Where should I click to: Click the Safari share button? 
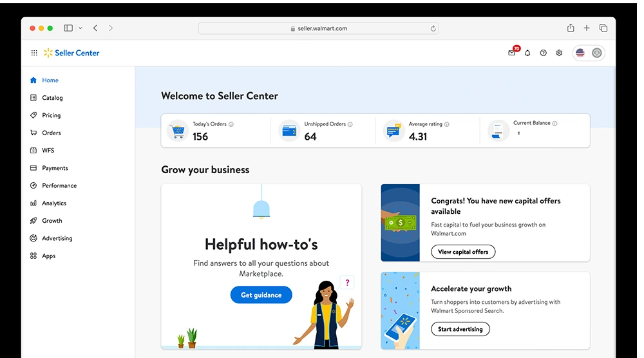571,28
